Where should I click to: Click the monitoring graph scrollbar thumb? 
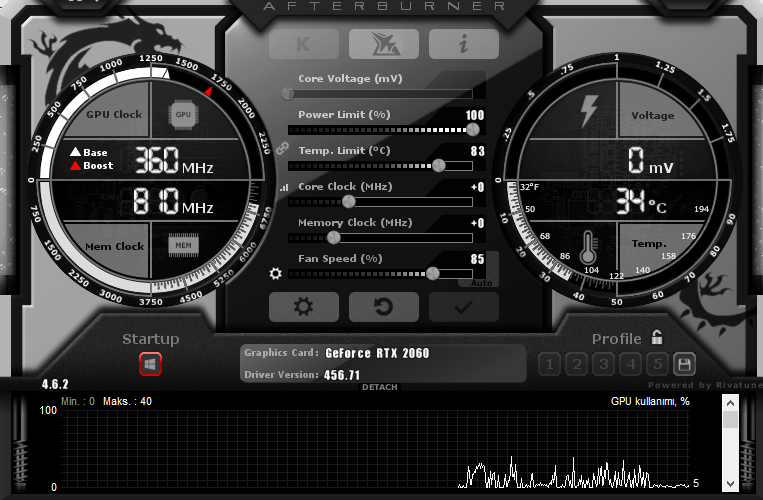[730, 420]
